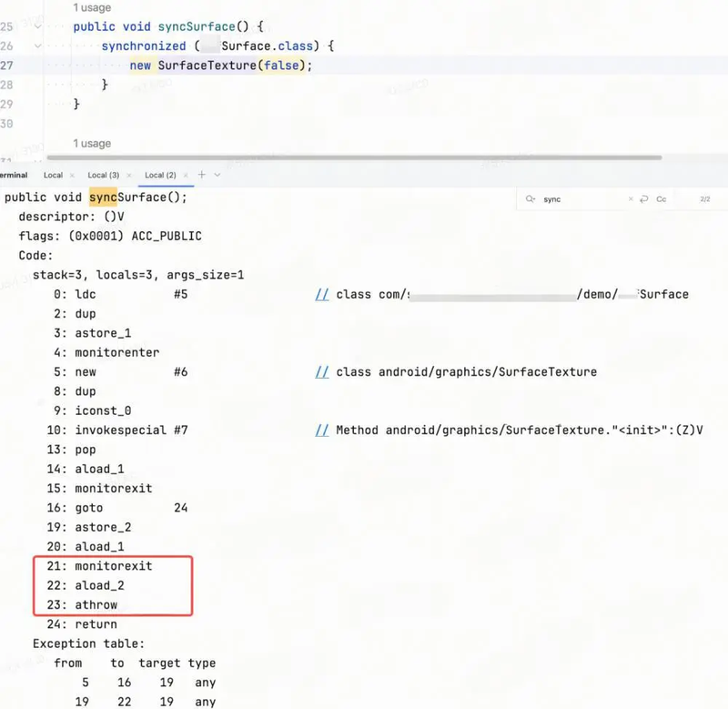Click the highlighted sync match in terminal
Screen dimensions: 728x709
(103, 198)
